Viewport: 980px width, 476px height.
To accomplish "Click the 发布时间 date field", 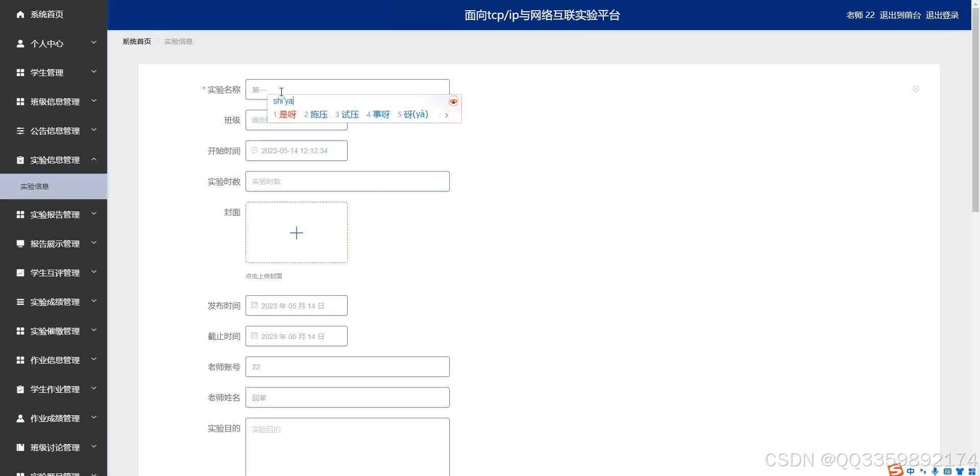I will point(297,305).
